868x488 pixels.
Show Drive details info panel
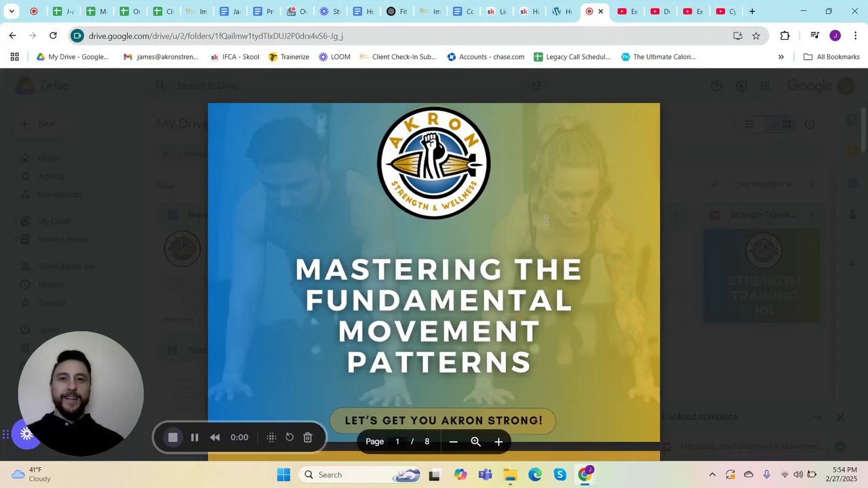coord(810,125)
